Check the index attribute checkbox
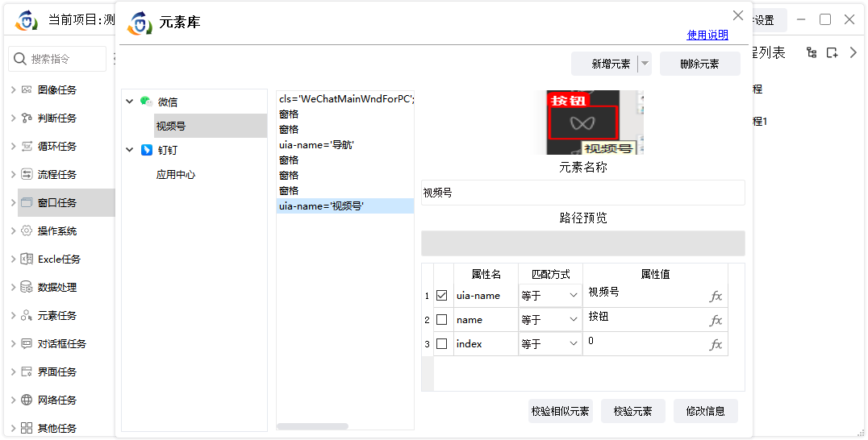 (442, 344)
